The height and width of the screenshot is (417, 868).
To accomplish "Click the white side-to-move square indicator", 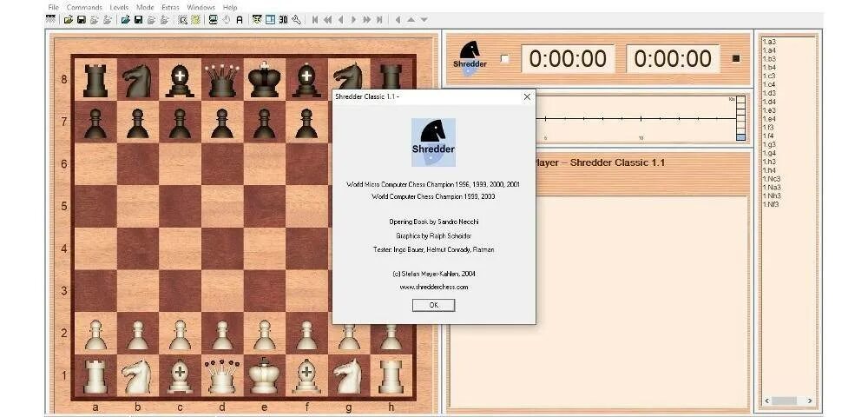I will click(x=504, y=59).
